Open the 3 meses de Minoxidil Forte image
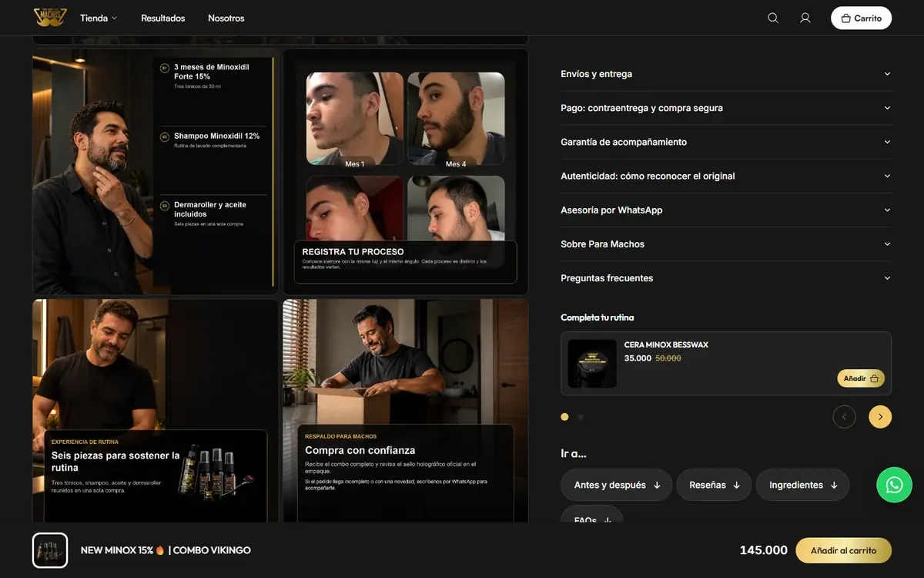The width and height of the screenshot is (924, 578). [156, 171]
